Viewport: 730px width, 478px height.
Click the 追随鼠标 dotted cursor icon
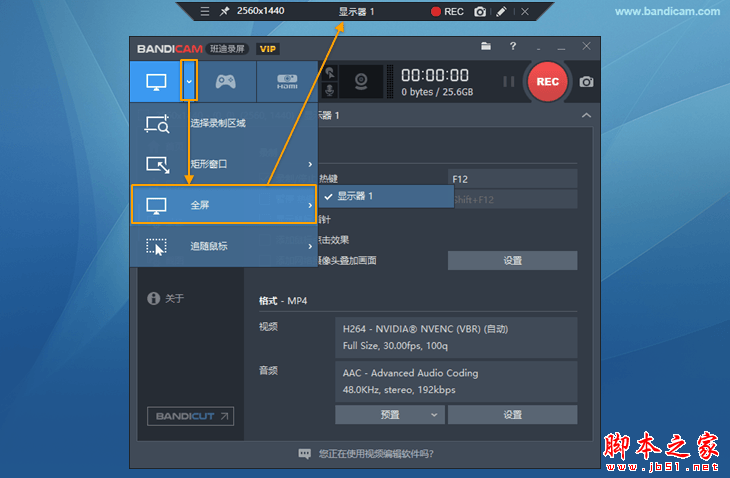click(156, 247)
